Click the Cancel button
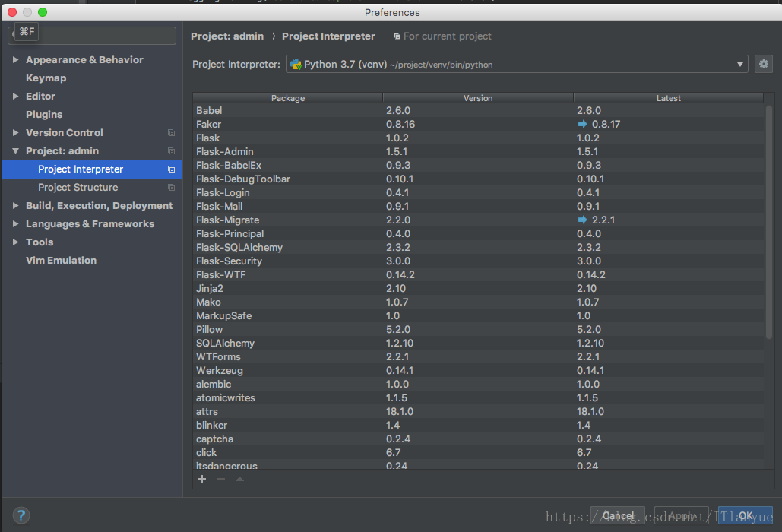This screenshot has height=532, width=782. pos(617,515)
